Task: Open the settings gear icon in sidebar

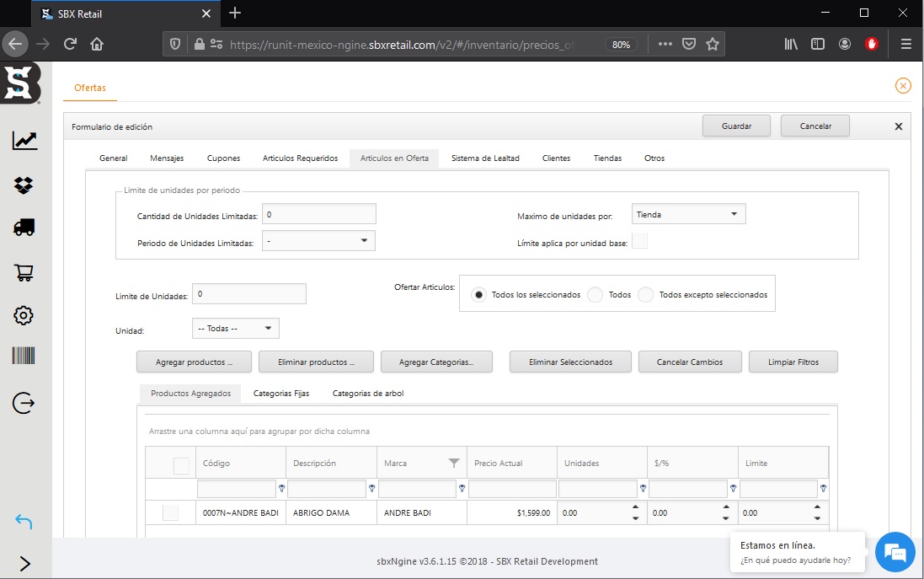Action: [x=24, y=316]
